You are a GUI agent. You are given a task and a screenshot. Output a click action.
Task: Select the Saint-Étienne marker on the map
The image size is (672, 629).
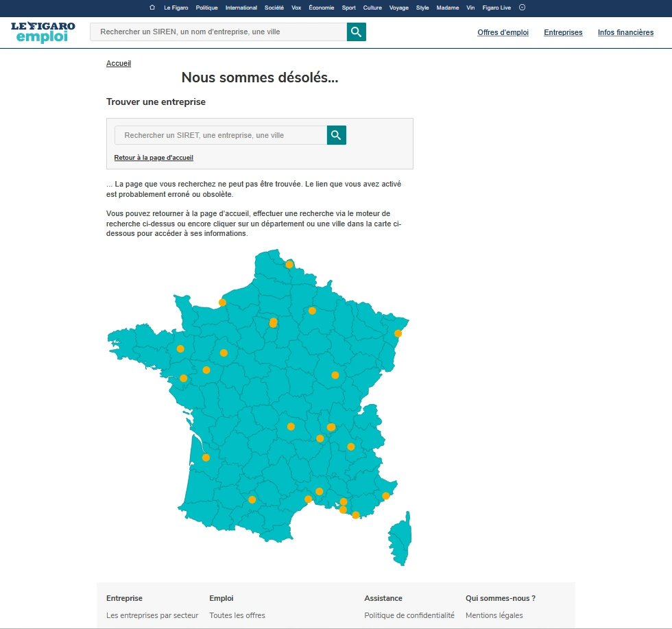click(x=320, y=438)
